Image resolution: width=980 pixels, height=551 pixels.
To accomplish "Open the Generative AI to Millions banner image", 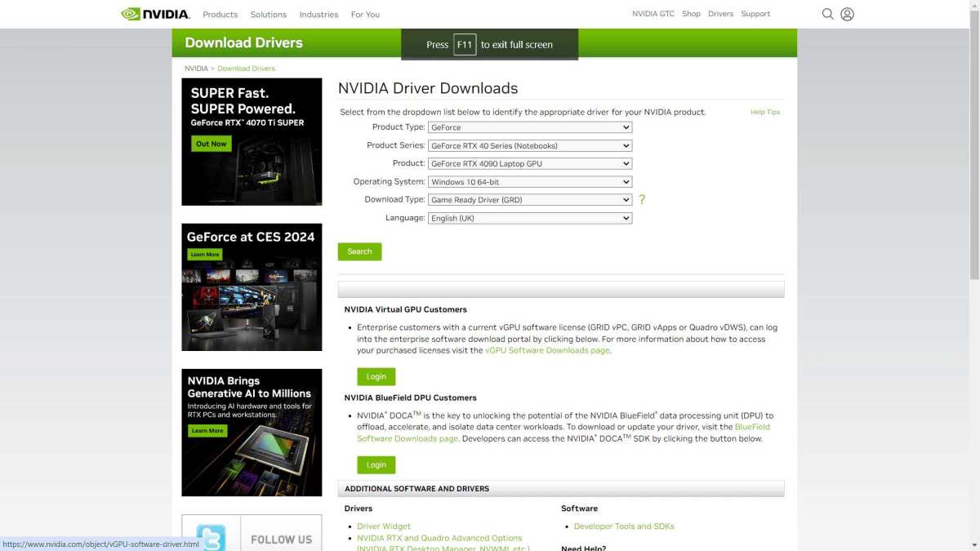I will (252, 433).
